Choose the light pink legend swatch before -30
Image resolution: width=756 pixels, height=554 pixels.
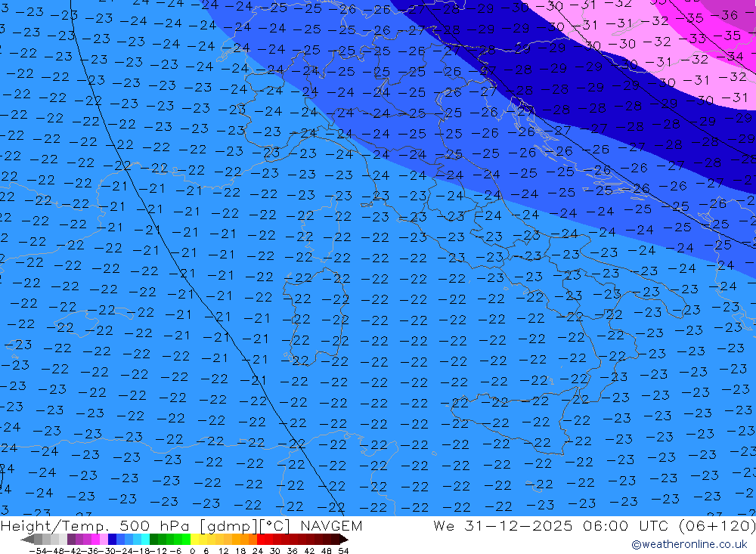tap(104, 540)
